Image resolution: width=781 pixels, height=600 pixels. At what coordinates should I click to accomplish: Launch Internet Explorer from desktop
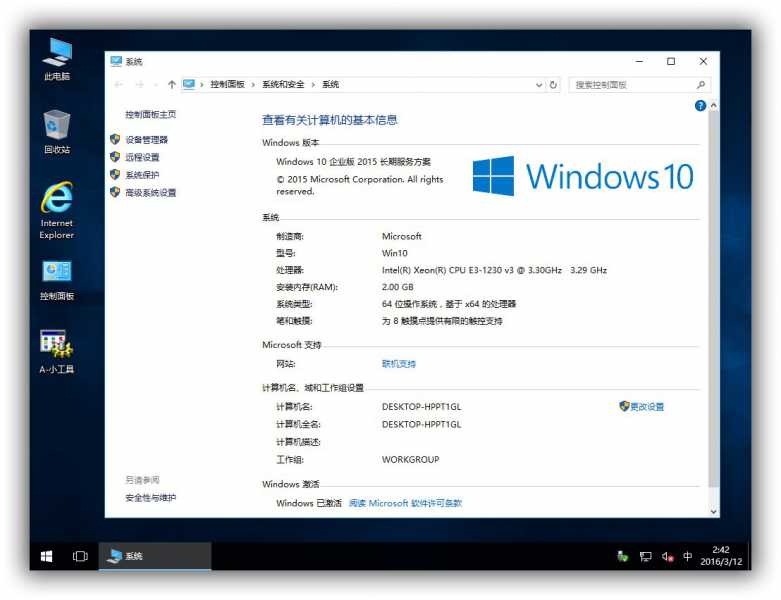pyautogui.click(x=57, y=210)
